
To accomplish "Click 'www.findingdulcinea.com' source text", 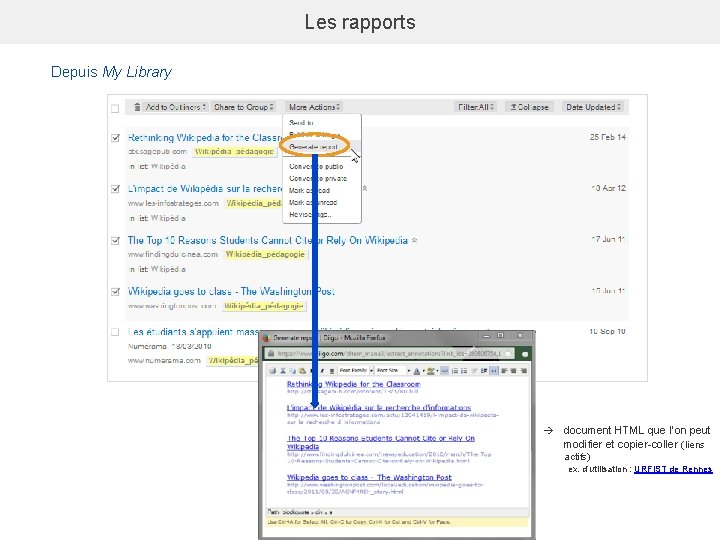I will (173, 254).
